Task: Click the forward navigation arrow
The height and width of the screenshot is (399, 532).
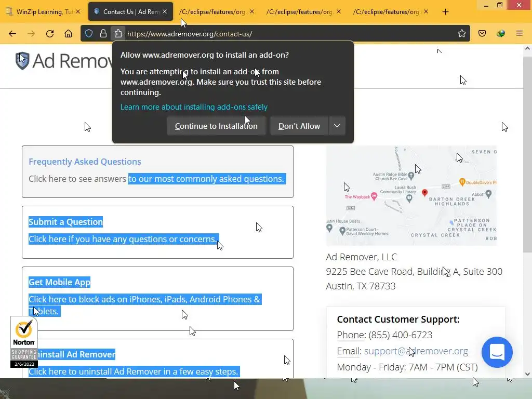Action: pos(31,34)
